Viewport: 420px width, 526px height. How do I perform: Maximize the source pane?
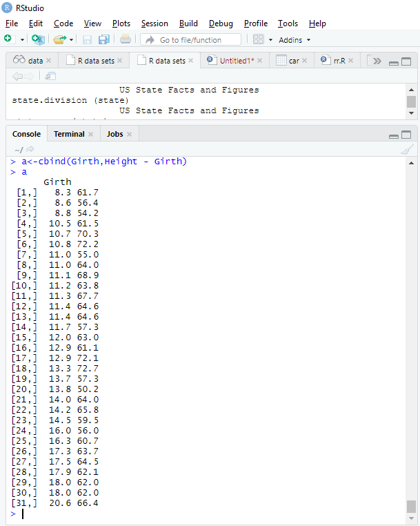pyautogui.click(x=406, y=61)
